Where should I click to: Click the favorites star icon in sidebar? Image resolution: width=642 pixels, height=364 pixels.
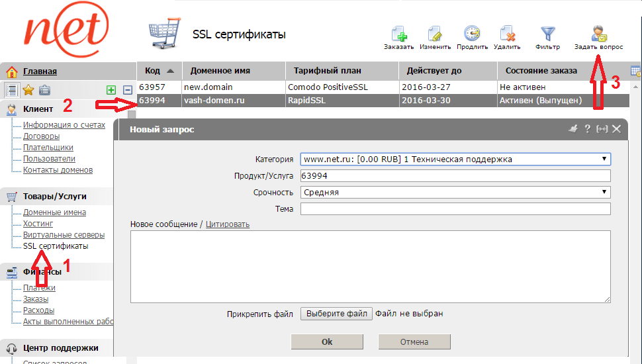(28, 89)
